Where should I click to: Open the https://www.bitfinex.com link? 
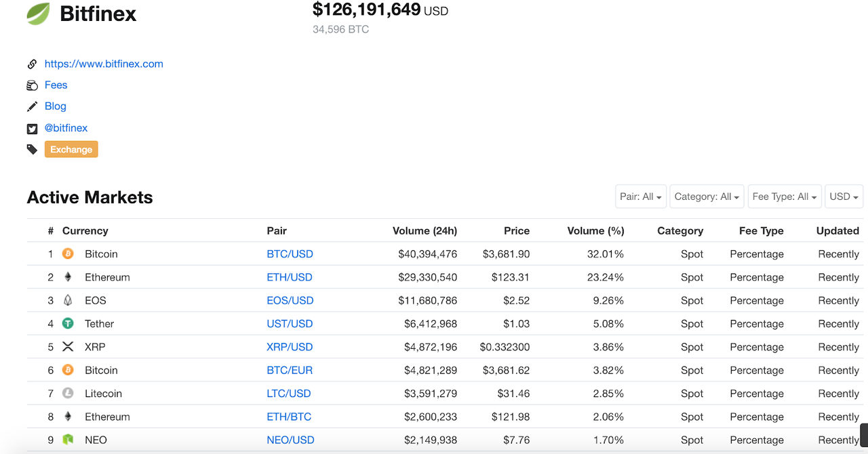104,64
